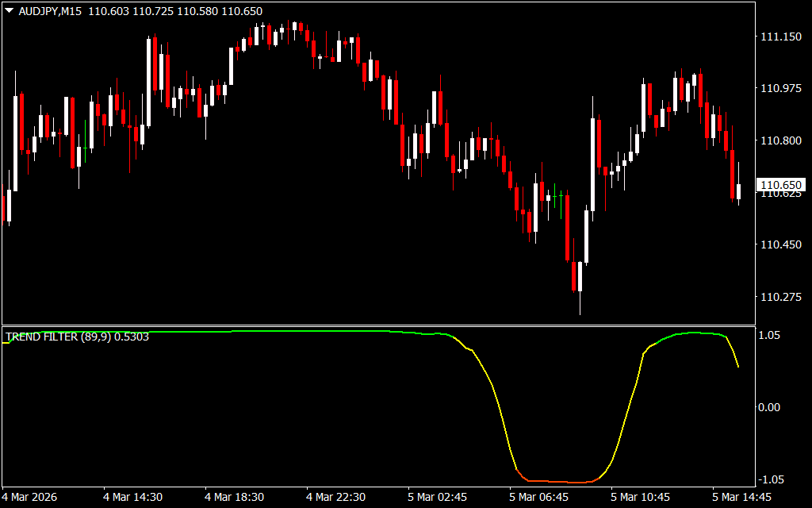Click the 110.275 price axis label
Image resolution: width=812 pixels, height=508 pixels.
(x=780, y=298)
